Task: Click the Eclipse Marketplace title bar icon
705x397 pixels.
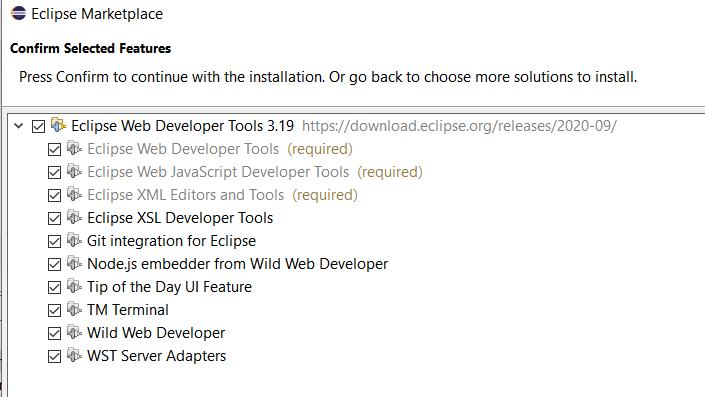Action: (x=18, y=13)
